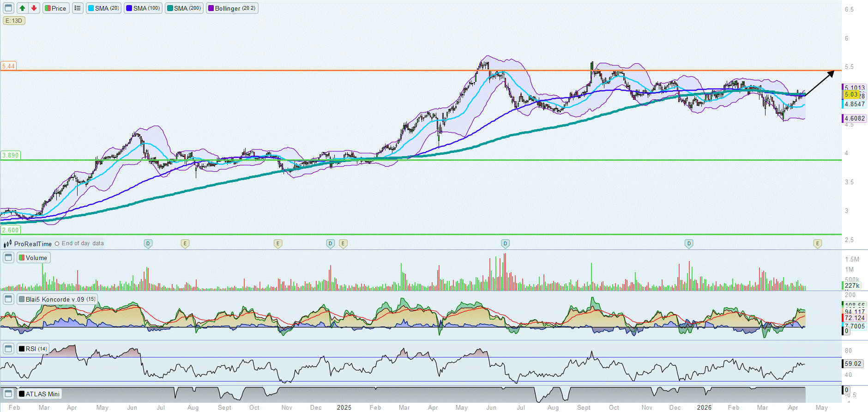
Task: Open the Bollinger (20 2) indicator settings
Action: coord(232,8)
